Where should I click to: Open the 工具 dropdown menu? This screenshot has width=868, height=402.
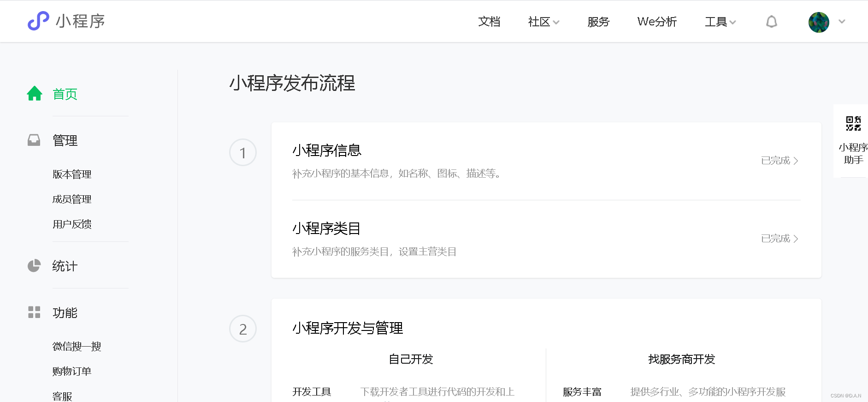[x=720, y=22]
